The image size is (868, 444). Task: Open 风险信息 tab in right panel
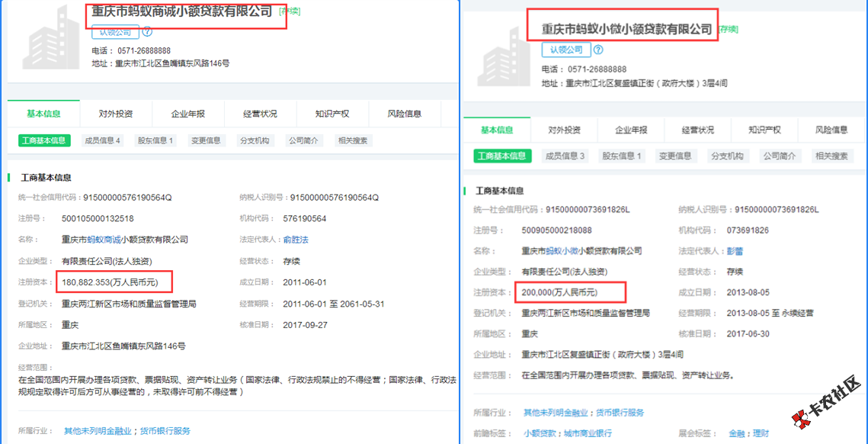point(831,130)
